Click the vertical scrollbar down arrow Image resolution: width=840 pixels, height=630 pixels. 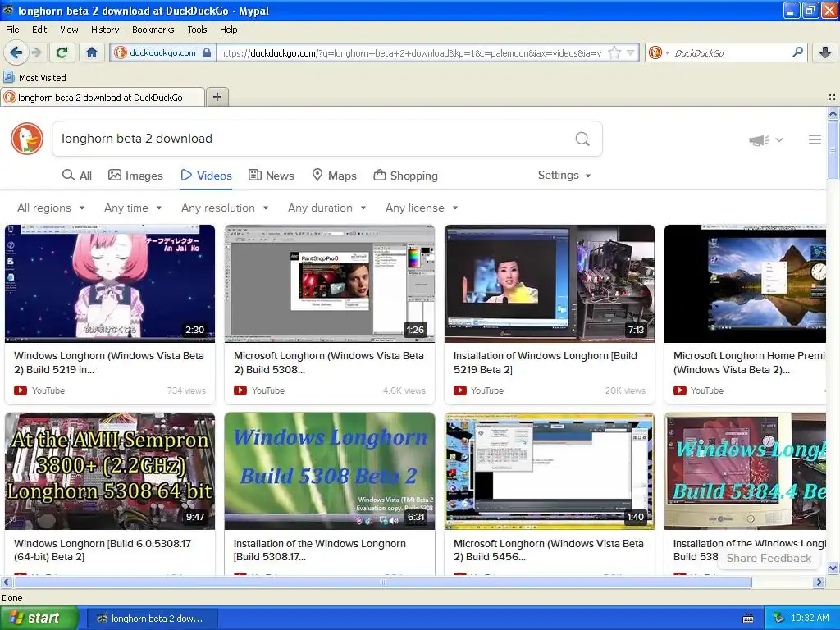(x=833, y=568)
